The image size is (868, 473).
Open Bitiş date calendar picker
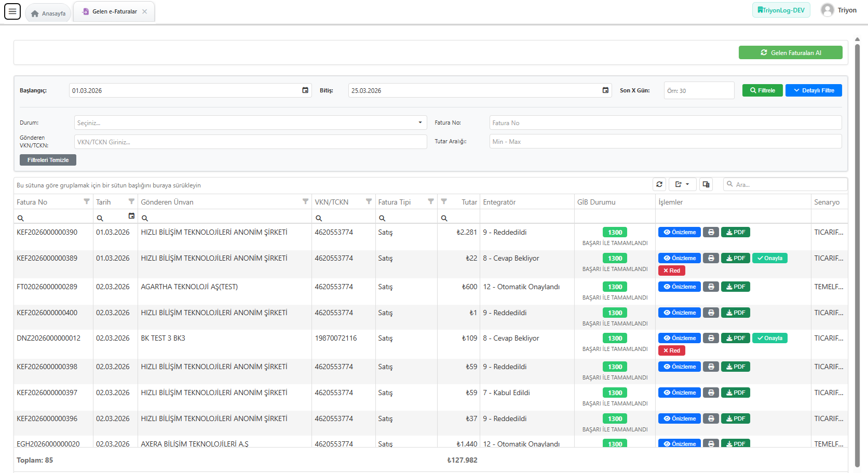[x=605, y=90]
